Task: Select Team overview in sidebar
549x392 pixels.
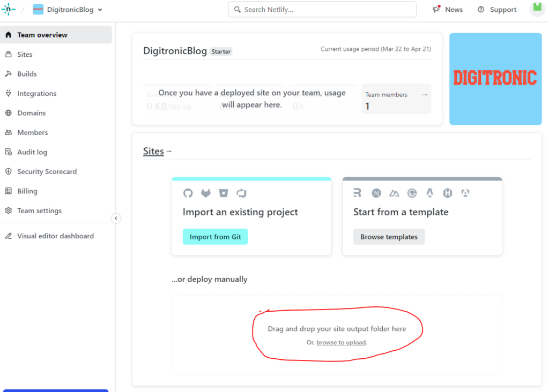Action: 56,35
